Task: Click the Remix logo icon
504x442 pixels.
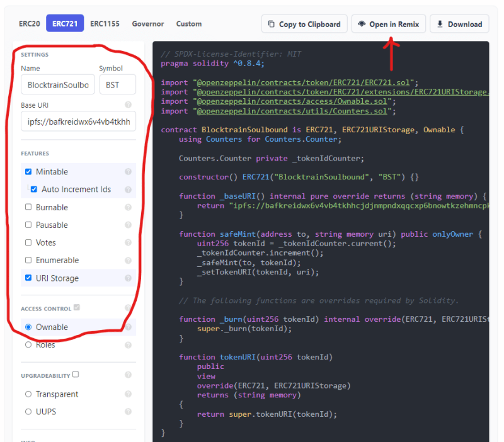Action: pyautogui.click(x=362, y=24)
